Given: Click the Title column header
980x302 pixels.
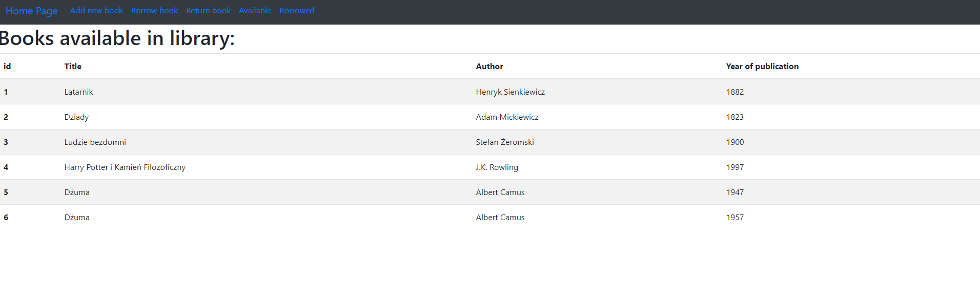Looking at the screenshot, I should pos(73,66).
